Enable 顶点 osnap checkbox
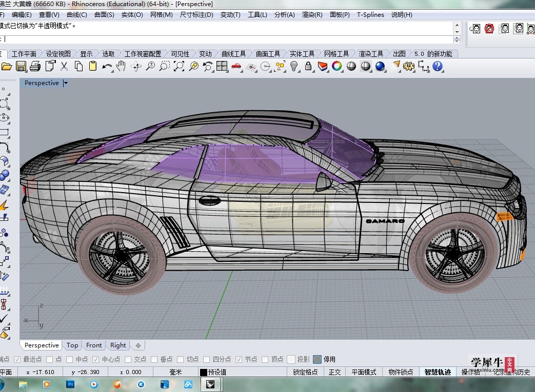535x392 pixels. pos(265,359)
